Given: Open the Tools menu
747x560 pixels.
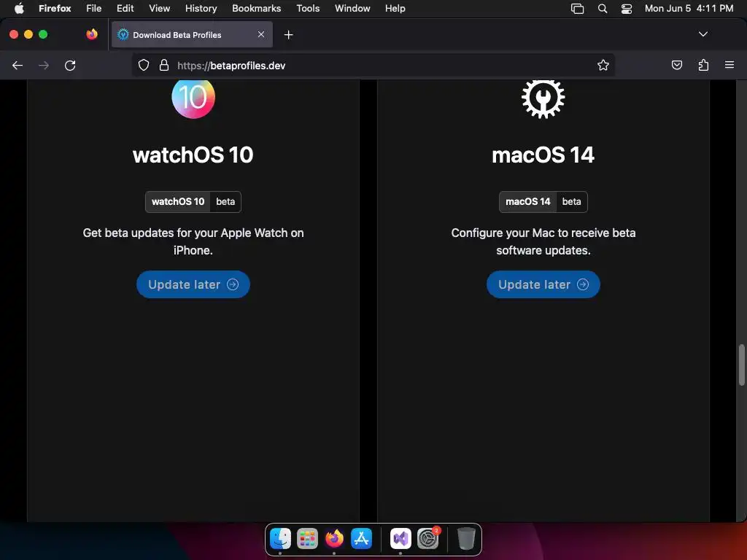Looking at the screenshot, I should [308, 8].
